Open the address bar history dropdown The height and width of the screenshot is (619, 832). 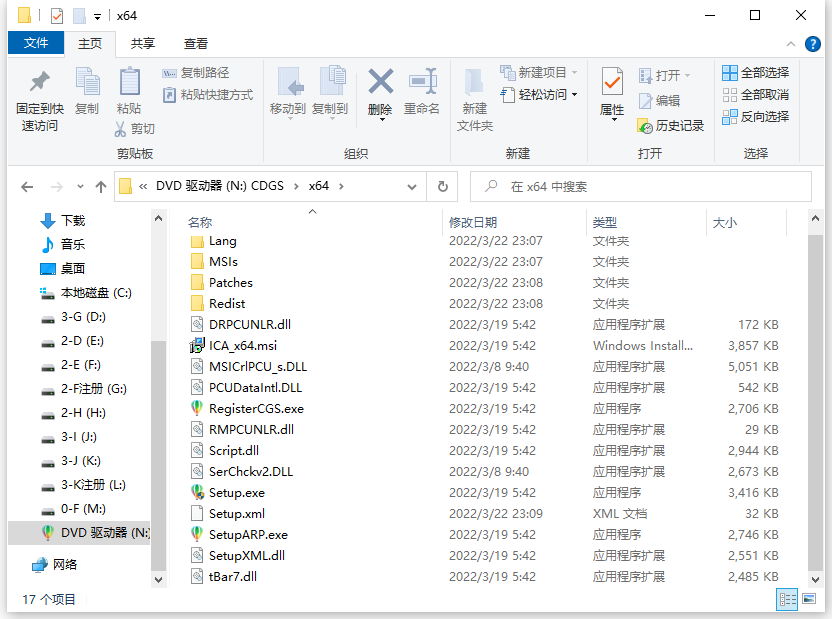click(x=412, y=187)
